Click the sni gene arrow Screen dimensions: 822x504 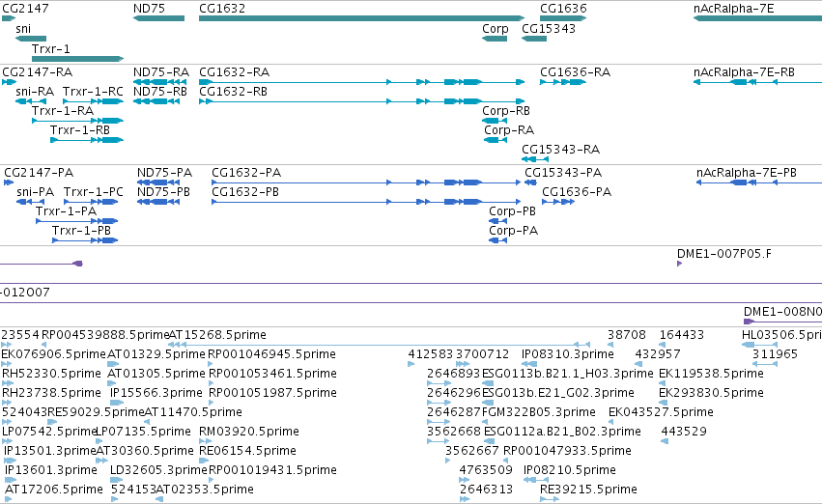coord(31,39)
